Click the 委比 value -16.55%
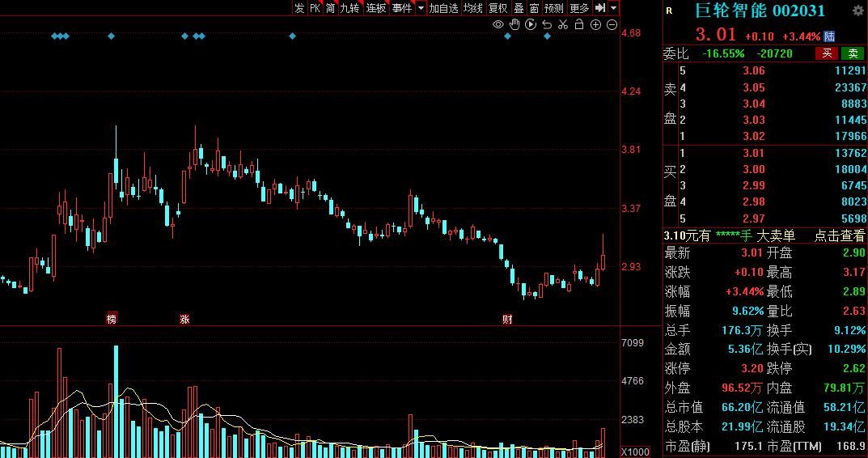This screenshot has height=458, width=868. pos(723,53)
